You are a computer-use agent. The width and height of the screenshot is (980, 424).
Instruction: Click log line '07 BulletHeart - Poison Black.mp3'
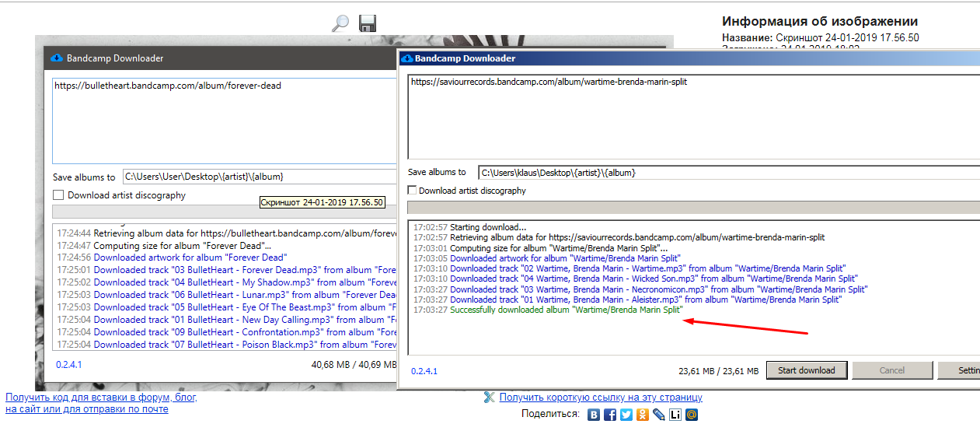click(226, 345)
